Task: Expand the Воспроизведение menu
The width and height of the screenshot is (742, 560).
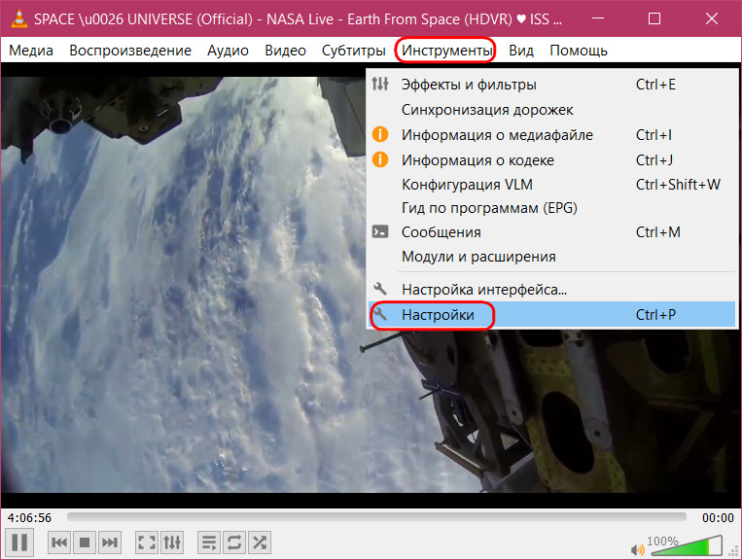Action: click(x=130, y=50)
